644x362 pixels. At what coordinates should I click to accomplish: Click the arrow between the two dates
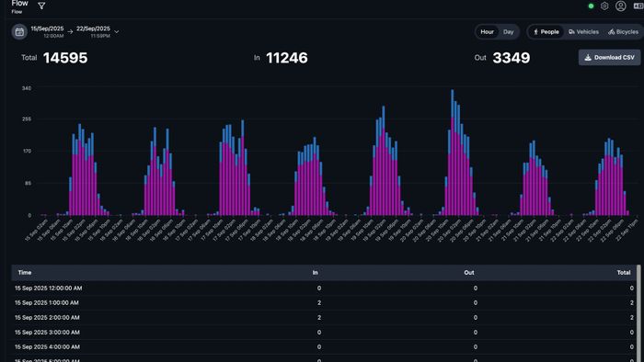point(70,31)
